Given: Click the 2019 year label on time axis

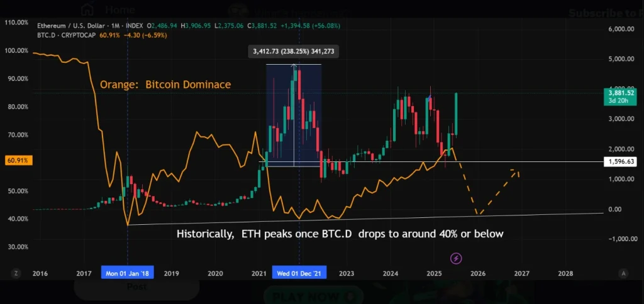Looking at the screenshot, I should click(171, 273).
